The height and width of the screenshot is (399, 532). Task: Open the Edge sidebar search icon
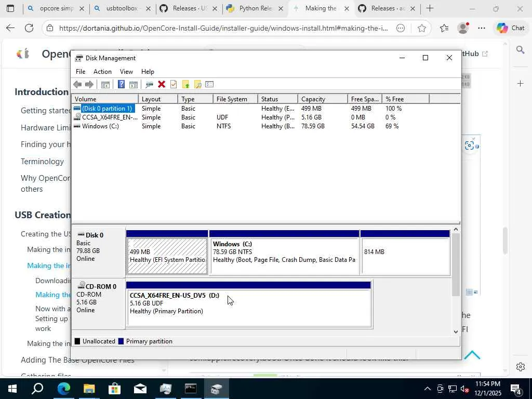point(520,50)
